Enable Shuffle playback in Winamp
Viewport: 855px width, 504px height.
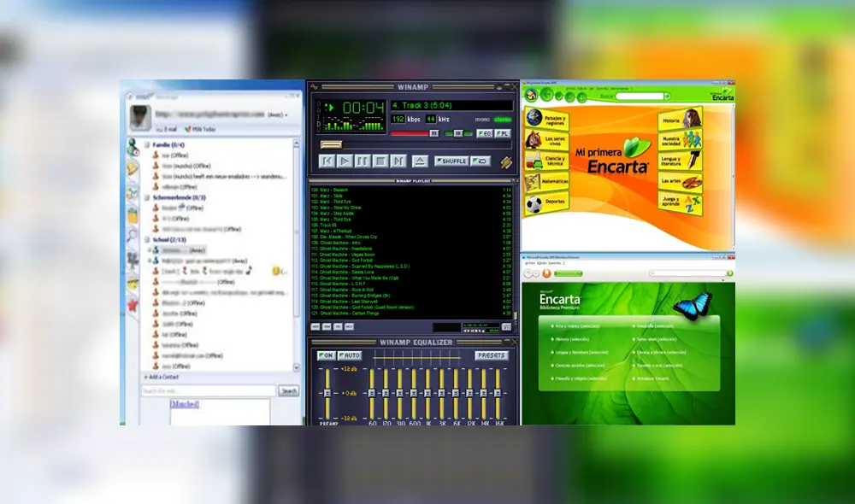pyautogui.click(x=451, y=161)
